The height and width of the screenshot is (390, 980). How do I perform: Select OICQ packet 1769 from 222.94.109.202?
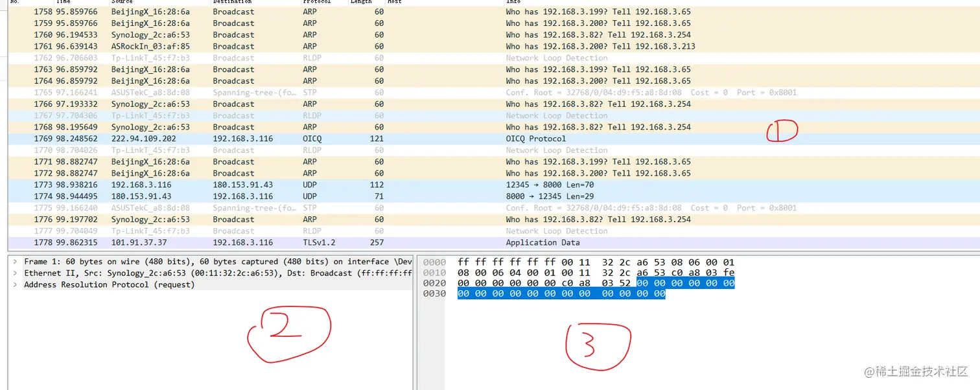[x=493, y=139]
